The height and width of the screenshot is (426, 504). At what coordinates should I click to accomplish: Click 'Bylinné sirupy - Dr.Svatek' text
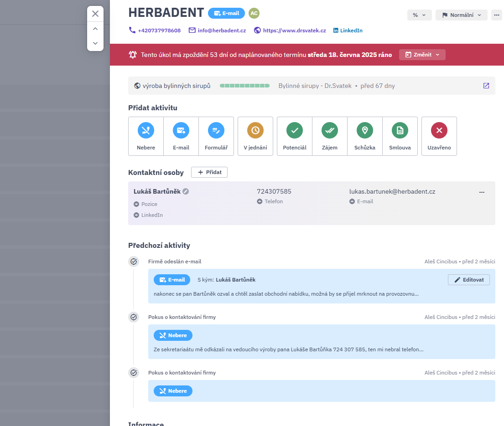point(315,86)
